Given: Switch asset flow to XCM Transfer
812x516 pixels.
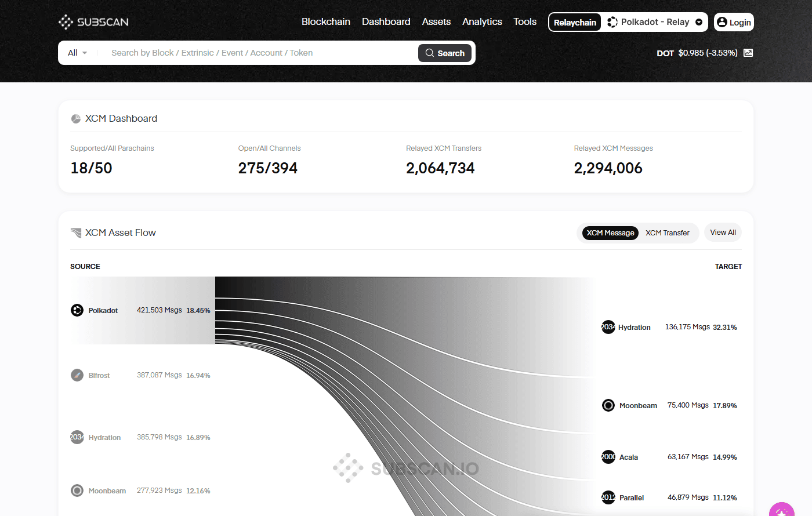Looking at the screenshot, I should click(x=668, y=233).
